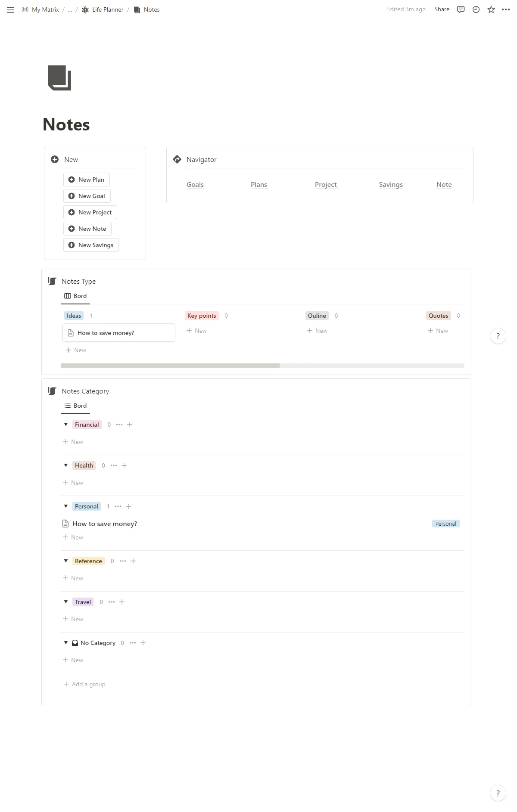Screen dimensions: 517x812
Task: Open options for the Travel group
Action: 112,602
